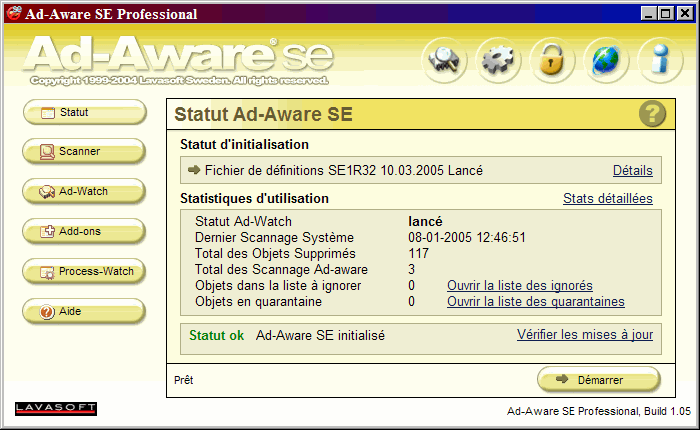The height and width of the screenshot is (430, 700).
Task: Click the Lavasoft logo
Action: [56, 409]
